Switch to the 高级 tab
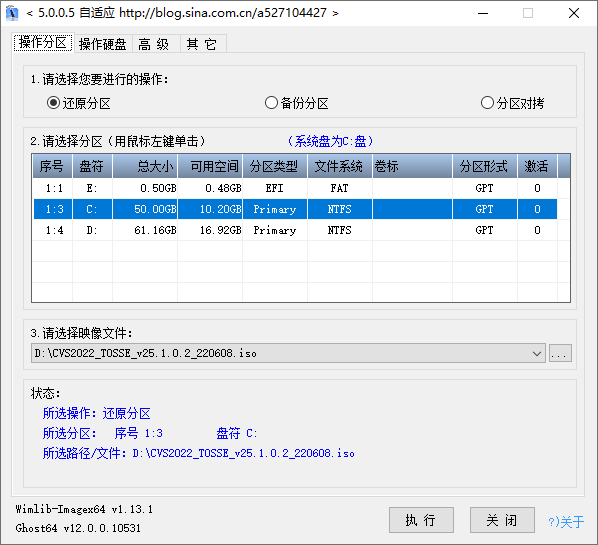 click(x=154, y=44)
